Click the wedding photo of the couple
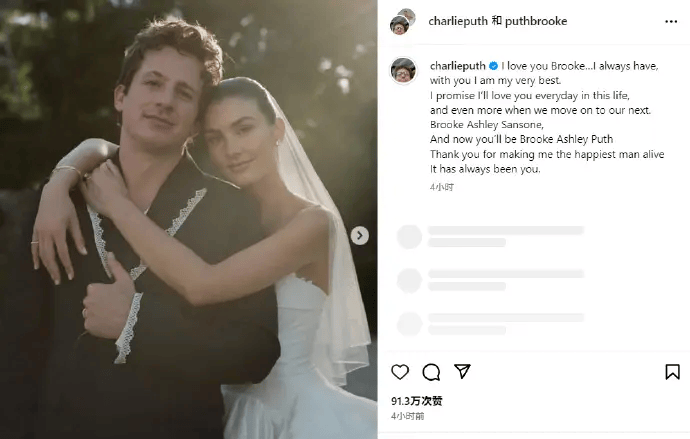Screen dimensions: 690x439 click(x=188, y=220)
